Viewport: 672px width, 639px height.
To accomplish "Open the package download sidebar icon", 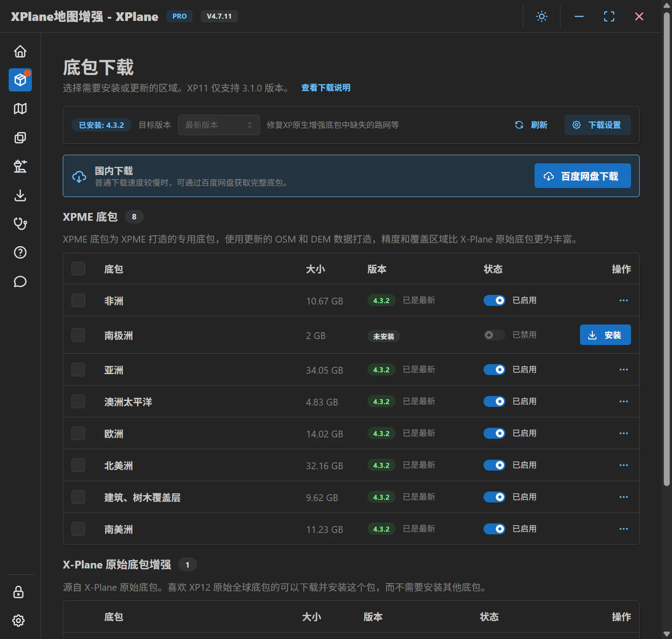I will [x=20, y=80].
